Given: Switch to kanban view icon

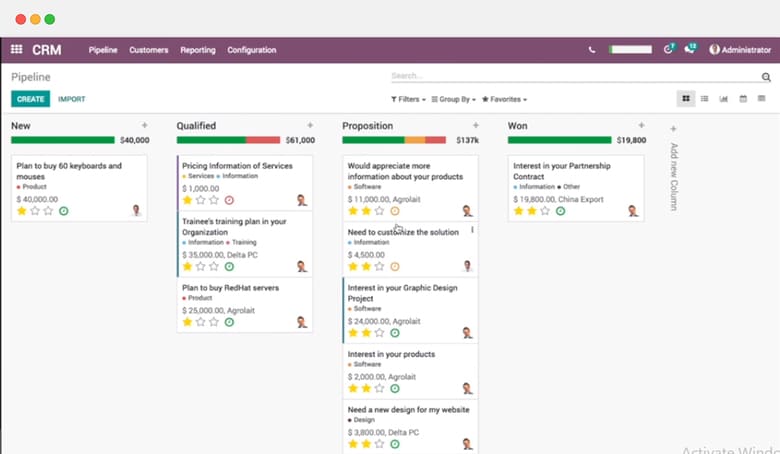Looking at the screenshot, I should pos(686,98).
